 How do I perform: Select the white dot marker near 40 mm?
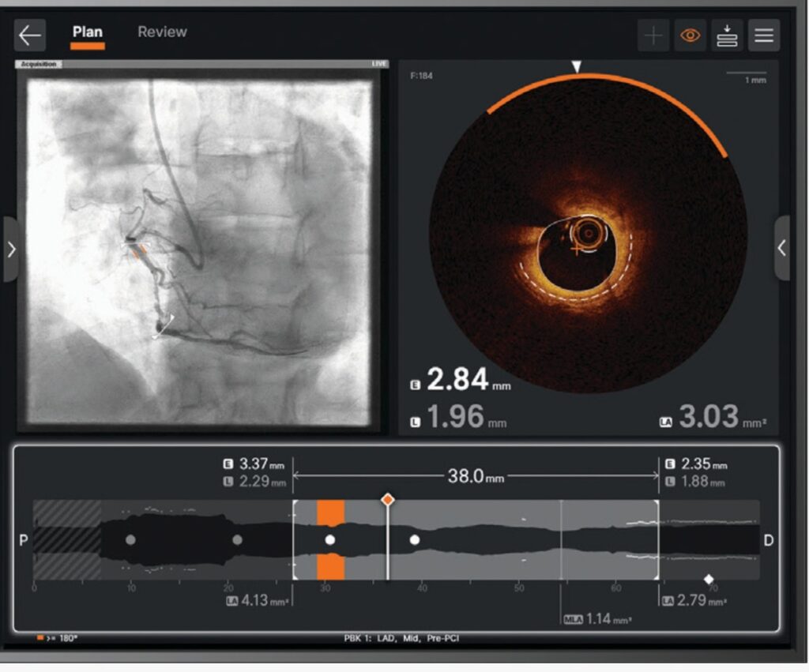(414, 540)
